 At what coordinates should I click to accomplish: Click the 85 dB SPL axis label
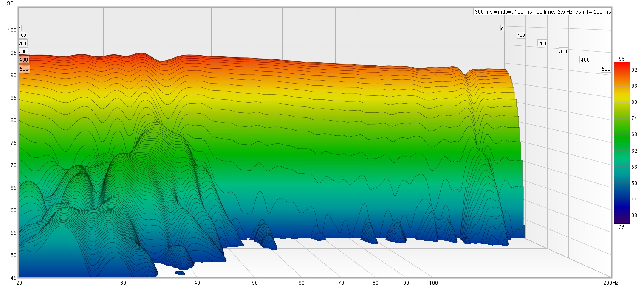[x=13, y=98]
